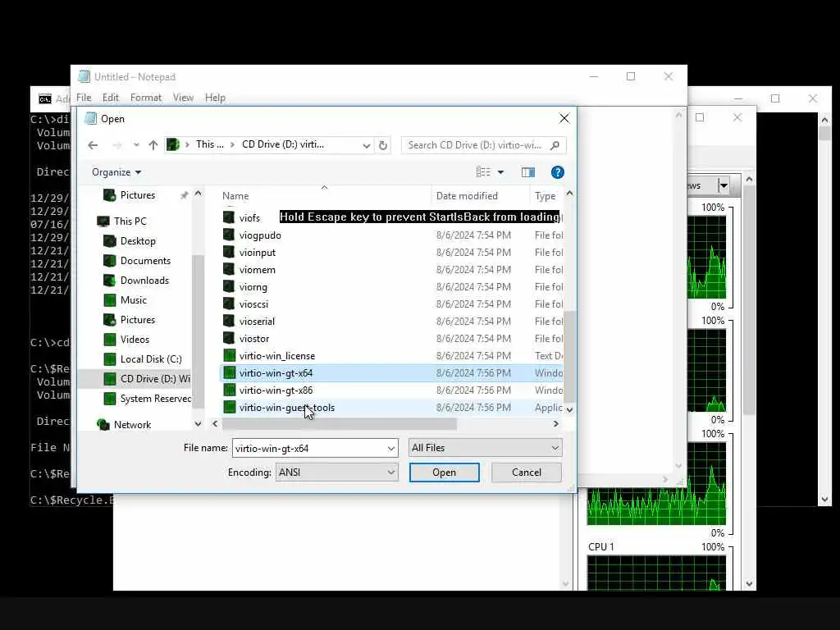Viewport: 840px width, 630px height.
Task: Click the change view icon
Action: pyautogui.click(x=483, y=172)
